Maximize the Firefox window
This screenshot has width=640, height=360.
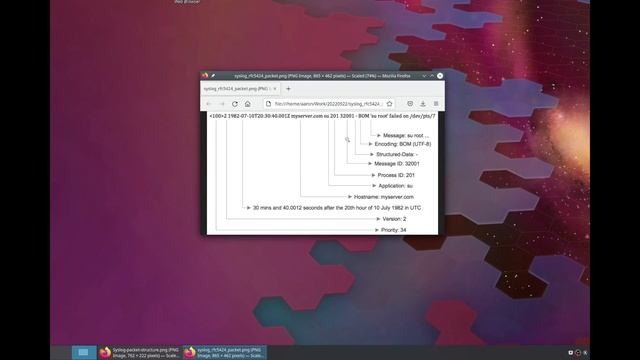(x=432, y=76)
